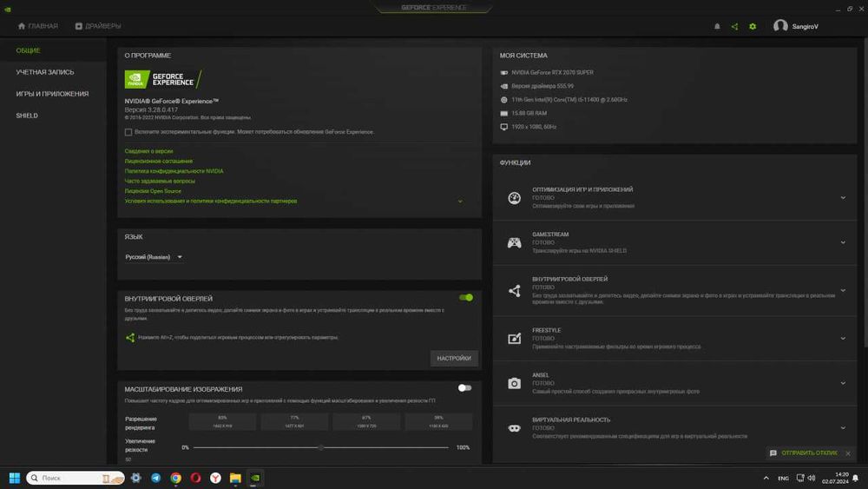Turn off the in-game overlay toggle

[466, 298]
